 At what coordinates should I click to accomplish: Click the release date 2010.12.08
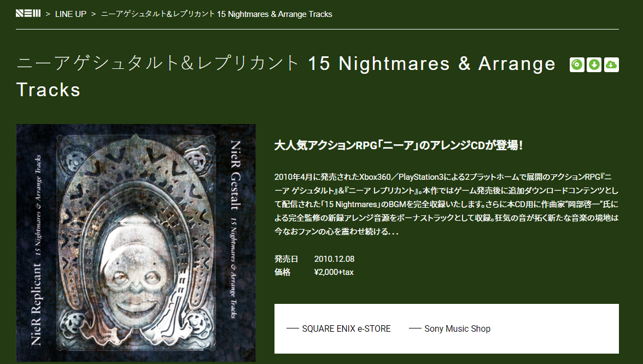coord(334,259)
